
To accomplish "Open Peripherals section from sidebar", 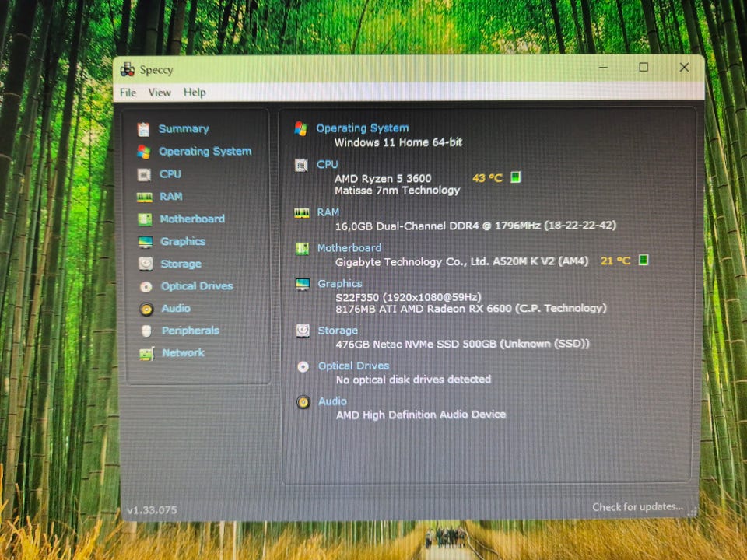I will (191, 331).
